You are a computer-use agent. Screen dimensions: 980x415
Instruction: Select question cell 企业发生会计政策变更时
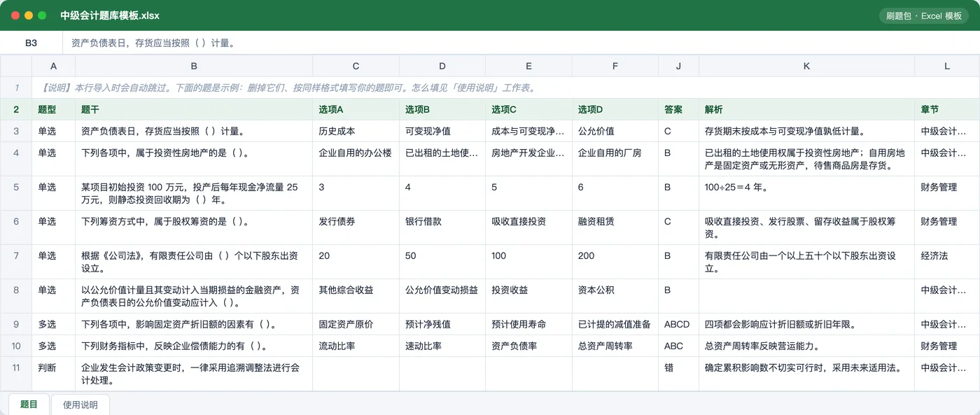pyautogui.click(x=194, y=374)
